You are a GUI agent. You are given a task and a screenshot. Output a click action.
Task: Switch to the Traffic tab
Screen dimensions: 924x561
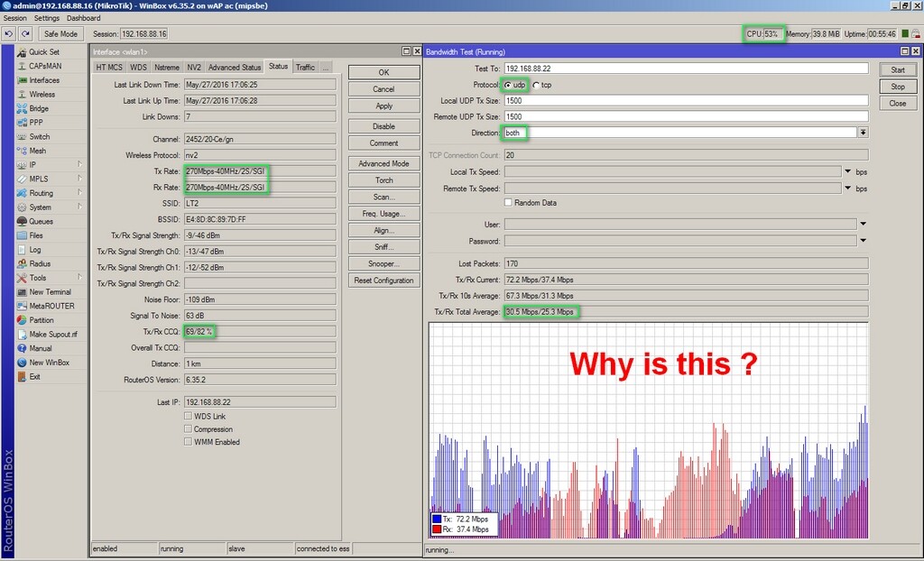[305, 67]
